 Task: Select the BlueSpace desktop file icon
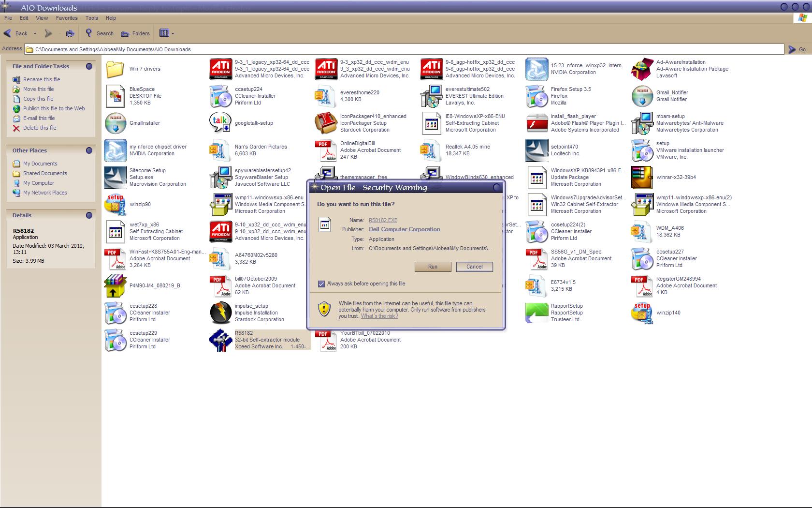[115, 96]
